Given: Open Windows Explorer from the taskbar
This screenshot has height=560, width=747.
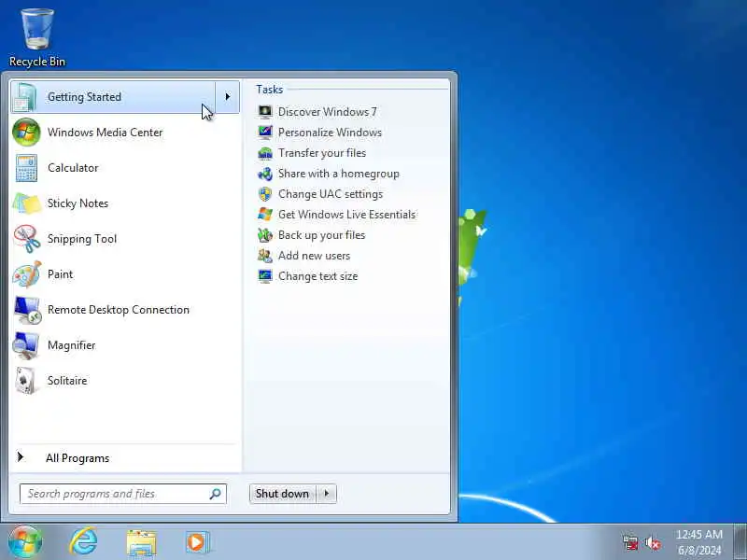Looking at the screenshot, I should pyautogui.click(x=141, y=543).
